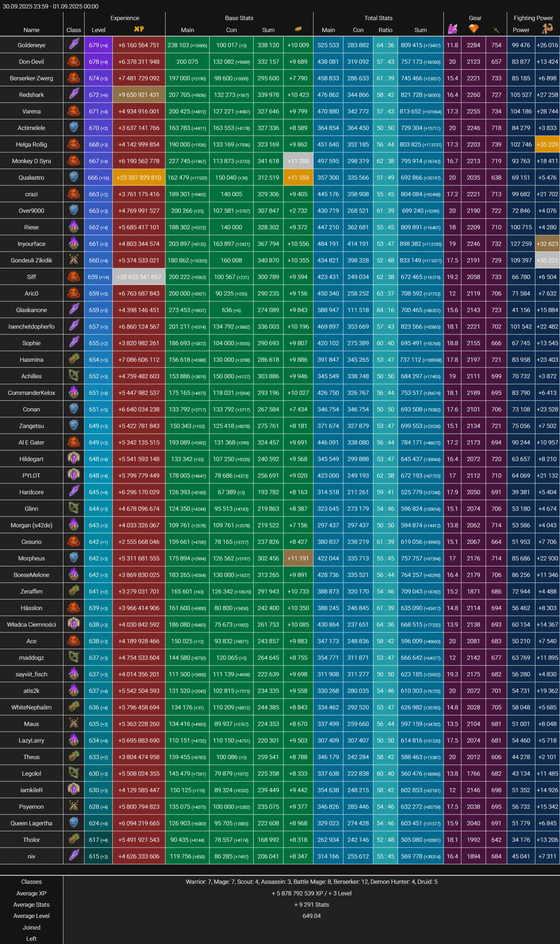Click the Average Level label in the summary
Viewport: 560px width, 944px height.
coord(31,916)
